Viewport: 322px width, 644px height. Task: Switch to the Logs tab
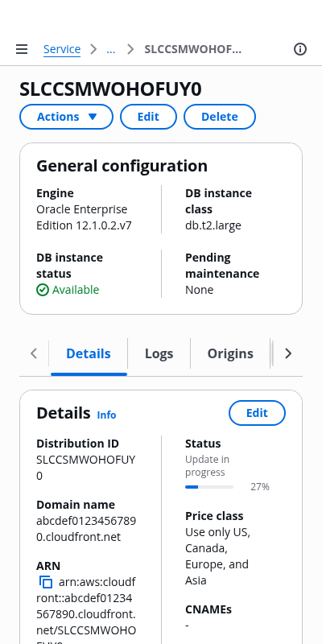click(159, 353)
